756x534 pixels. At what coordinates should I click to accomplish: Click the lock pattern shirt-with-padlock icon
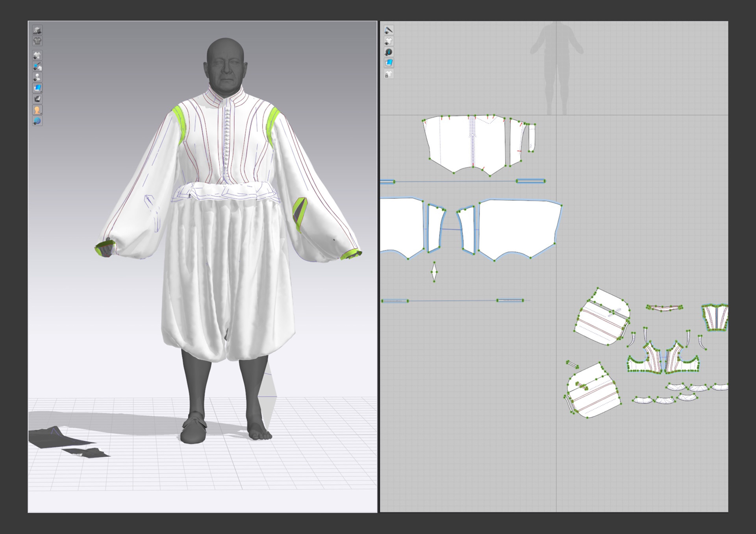click(x=389, y=74)
